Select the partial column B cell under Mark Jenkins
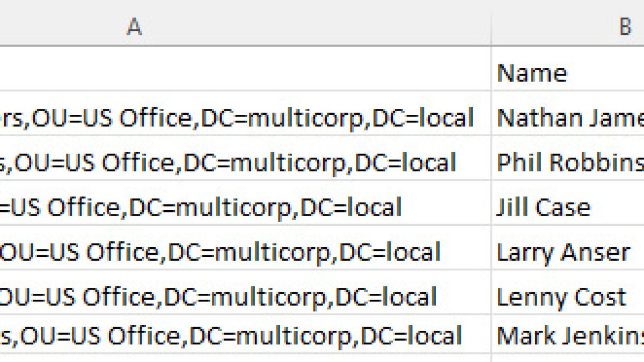 point(568,358)
